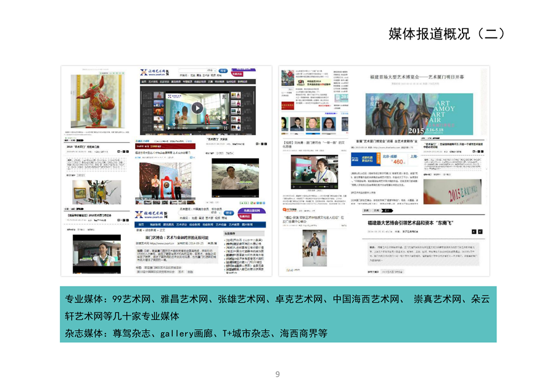Open article headline 厦门艺博会：艺术与金融跨界的无限可能
555x392 pixels.
pos(176,238)
